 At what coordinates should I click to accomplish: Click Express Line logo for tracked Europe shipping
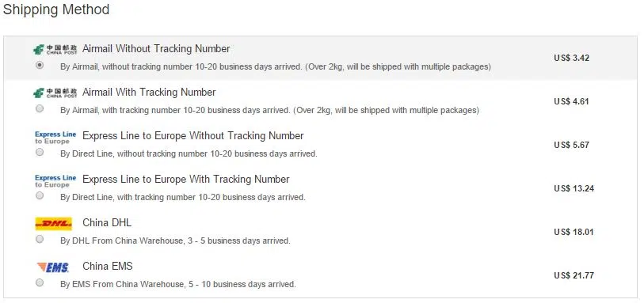tap(55, 181)
